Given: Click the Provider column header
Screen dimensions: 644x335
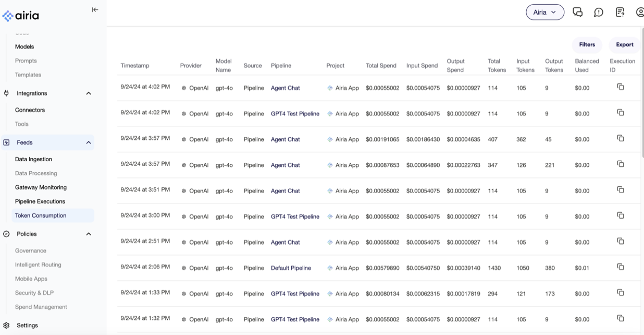Looking at the screenshot, I should coord(191,66).
